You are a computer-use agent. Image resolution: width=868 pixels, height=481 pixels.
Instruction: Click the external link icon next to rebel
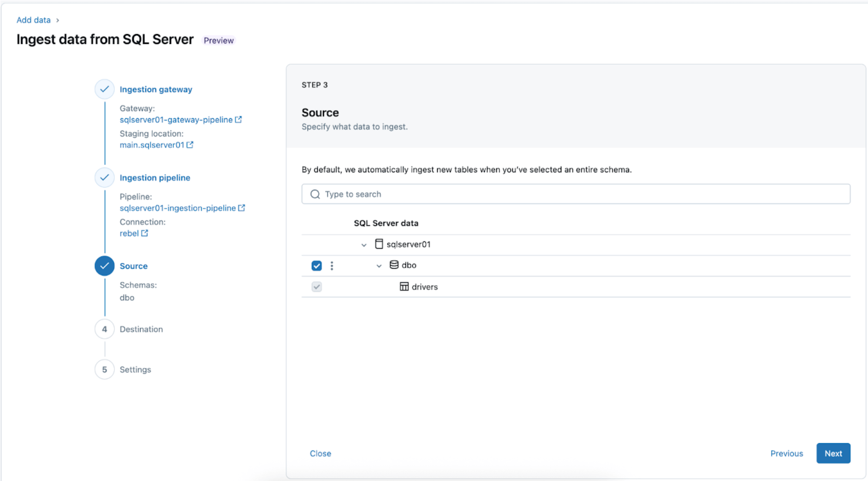145,233
